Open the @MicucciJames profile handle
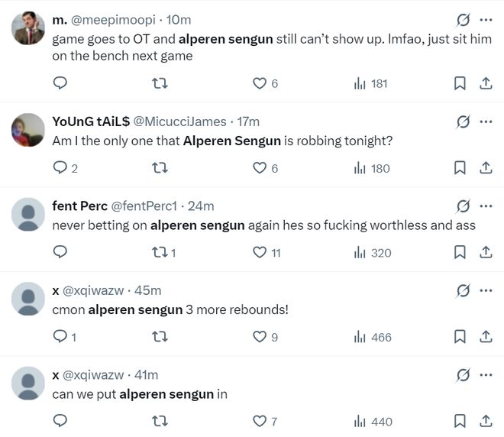The height and width of the screenshot is (437, 504). click(x=180, y=121)
